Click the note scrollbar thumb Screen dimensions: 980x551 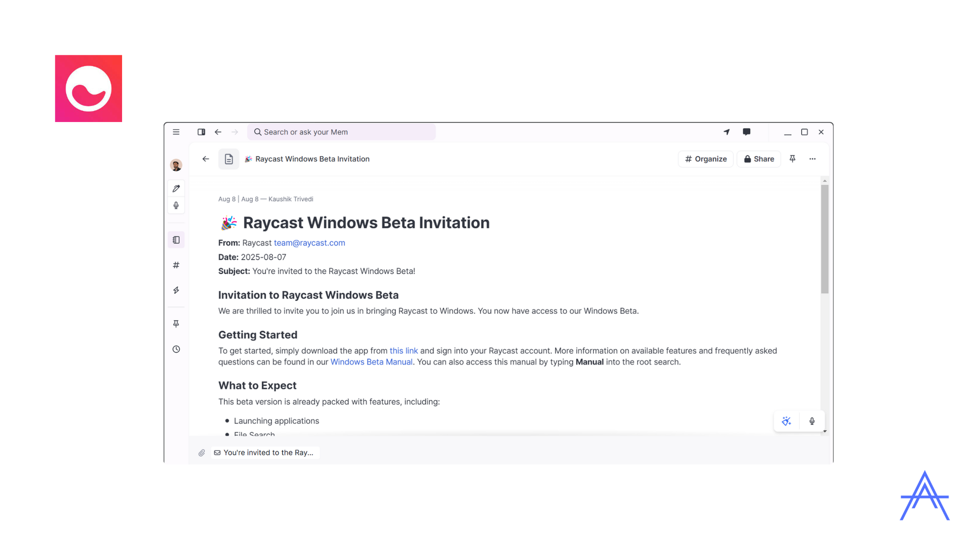pyautogui.click(x=825, y=239)
